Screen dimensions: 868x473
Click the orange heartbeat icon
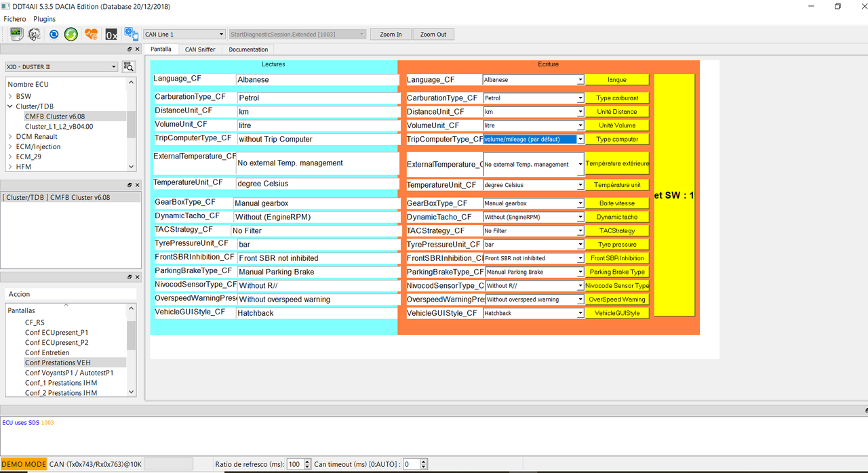click(92, 34)
